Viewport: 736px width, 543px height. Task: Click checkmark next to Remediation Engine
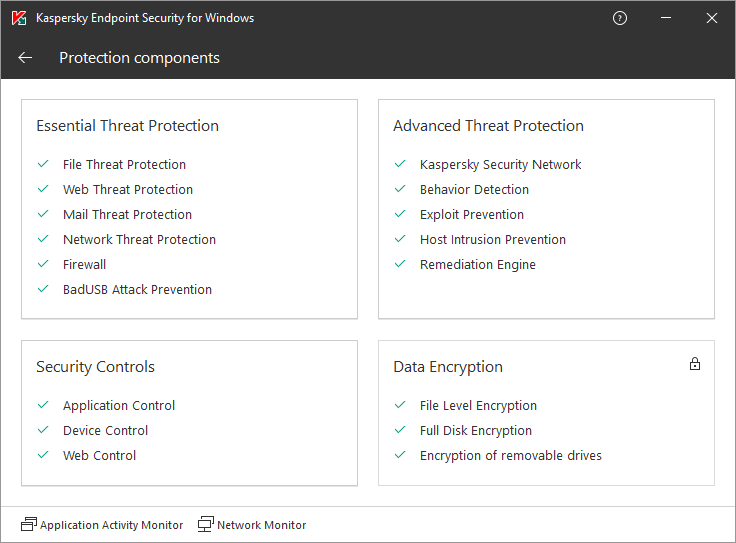pyautogui.click(x=400, y=263)
